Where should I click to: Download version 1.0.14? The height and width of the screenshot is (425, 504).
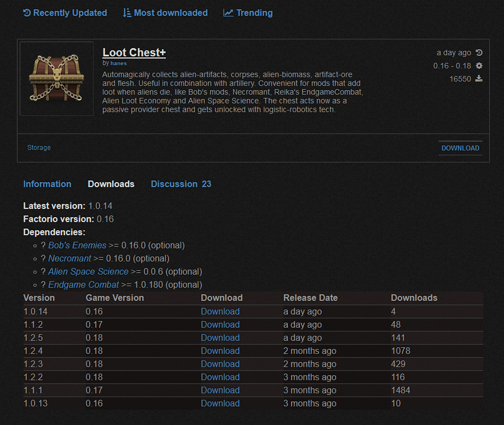tap(220, 312)
